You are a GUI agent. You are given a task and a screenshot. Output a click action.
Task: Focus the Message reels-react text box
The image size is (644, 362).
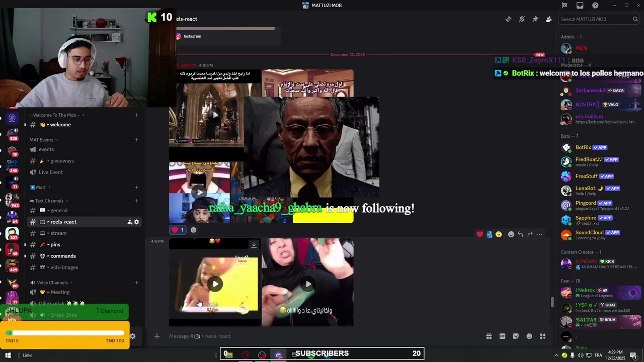(x=322, y=336)
